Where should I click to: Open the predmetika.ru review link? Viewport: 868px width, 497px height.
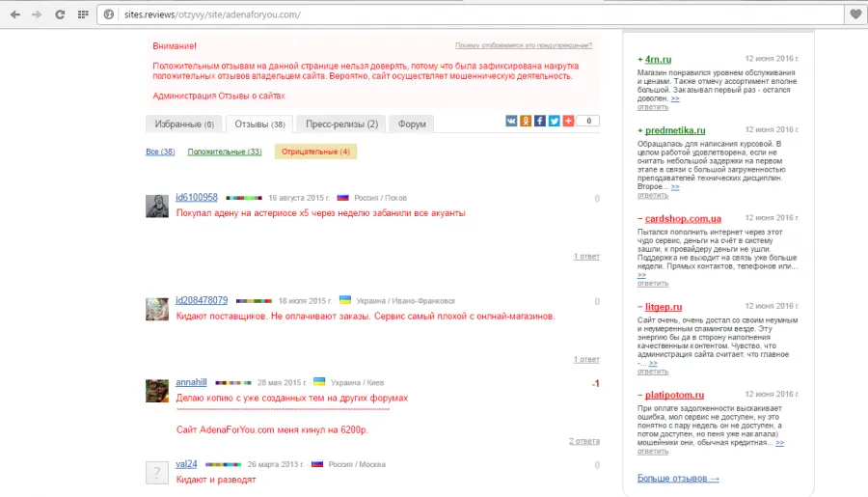pyautogui.click(x=675, y=130)
